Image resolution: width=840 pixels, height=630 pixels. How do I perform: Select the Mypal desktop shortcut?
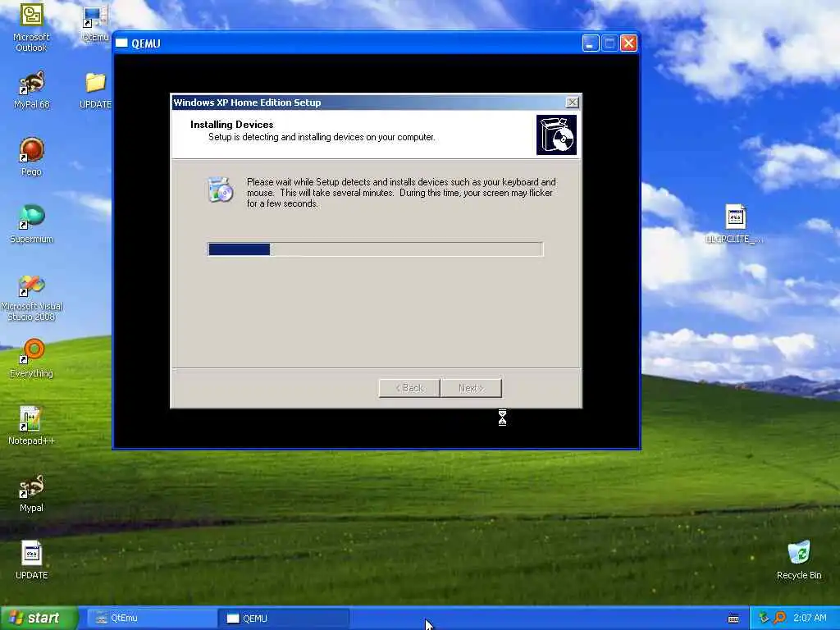tap(32, 493)
